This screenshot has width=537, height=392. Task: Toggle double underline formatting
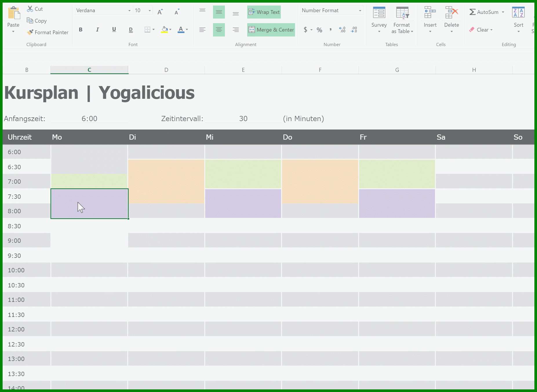pyautogui.click(x=131, y=30)
